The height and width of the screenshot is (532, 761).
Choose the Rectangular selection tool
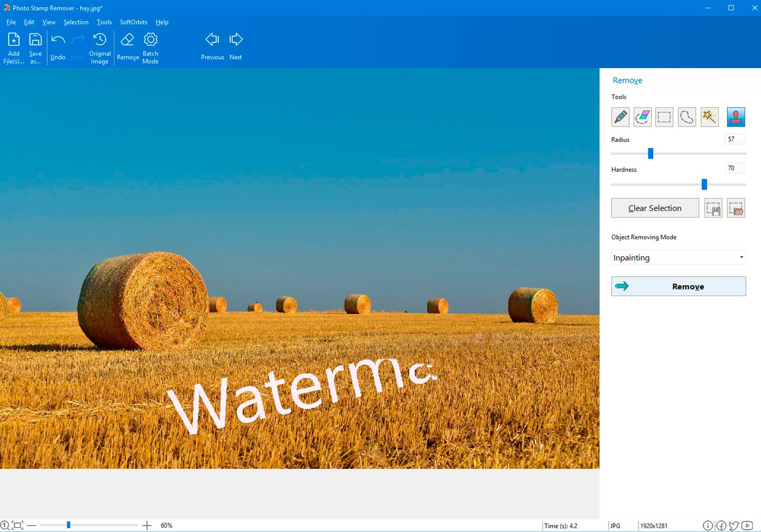click(664, 117)
